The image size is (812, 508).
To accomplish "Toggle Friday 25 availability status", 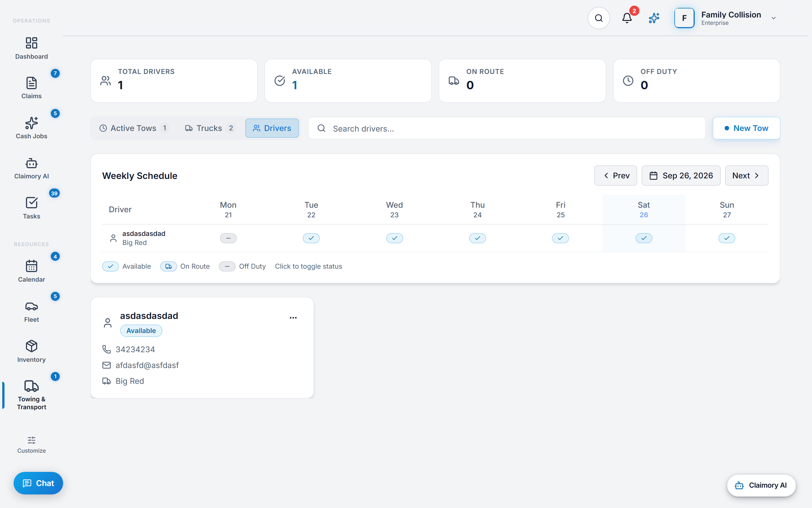I will (560, 238).
